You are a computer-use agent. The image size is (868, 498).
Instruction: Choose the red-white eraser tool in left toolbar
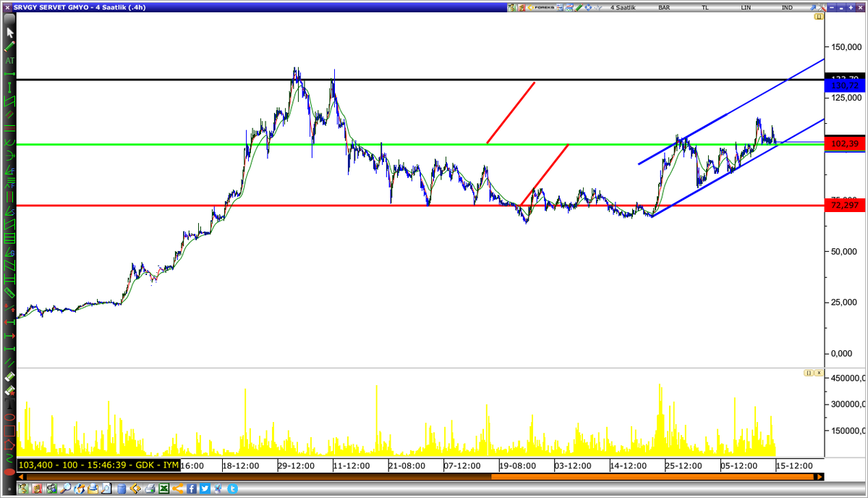pos(9,391)
